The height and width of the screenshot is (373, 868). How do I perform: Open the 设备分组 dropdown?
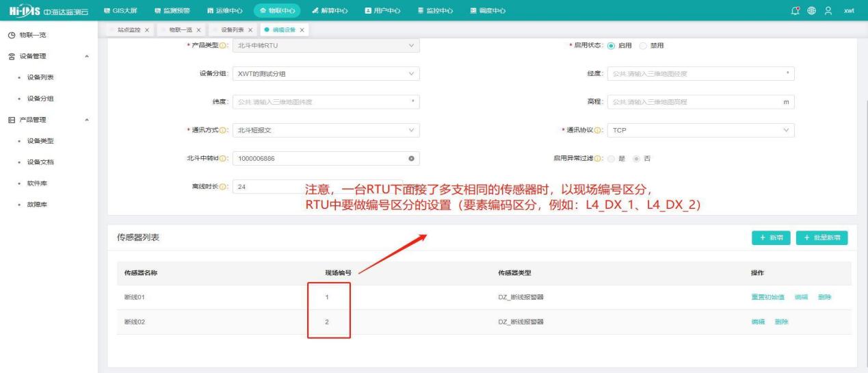[326, 74]
